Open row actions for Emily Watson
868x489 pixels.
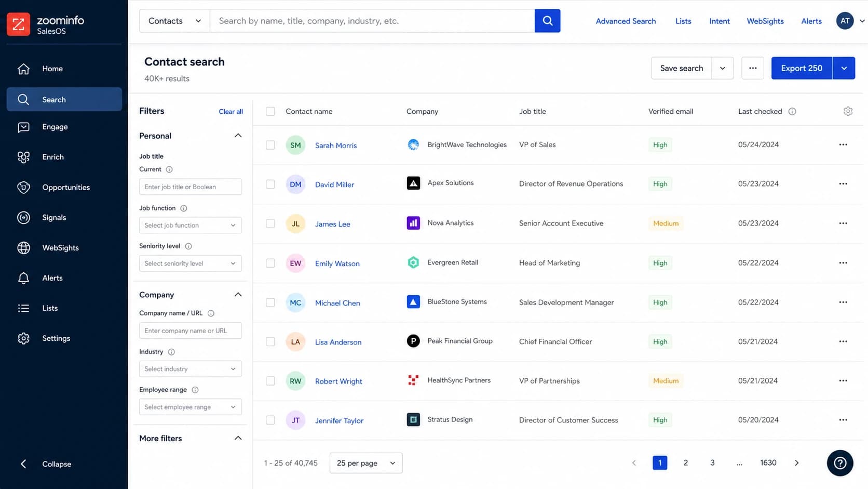click(843, 263)
